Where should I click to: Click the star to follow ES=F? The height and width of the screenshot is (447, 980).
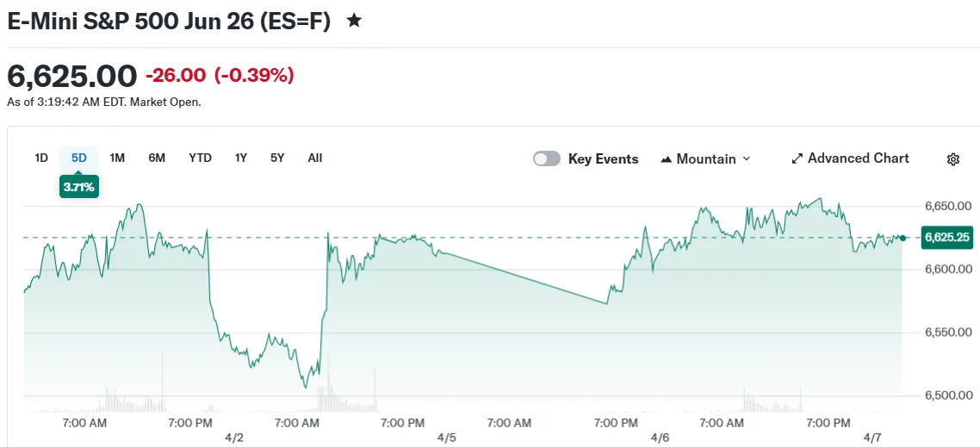tap(354, 21)
